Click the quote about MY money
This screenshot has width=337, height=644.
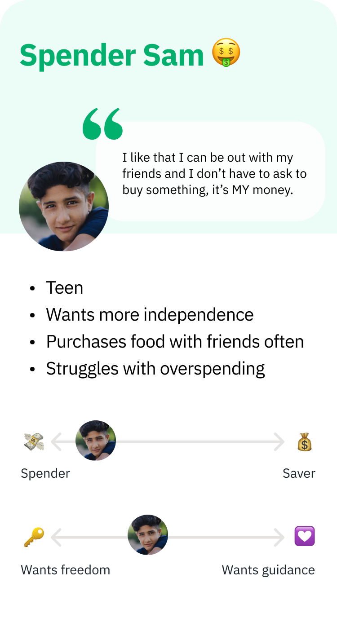pyautogui.click(x=214, y=173)
